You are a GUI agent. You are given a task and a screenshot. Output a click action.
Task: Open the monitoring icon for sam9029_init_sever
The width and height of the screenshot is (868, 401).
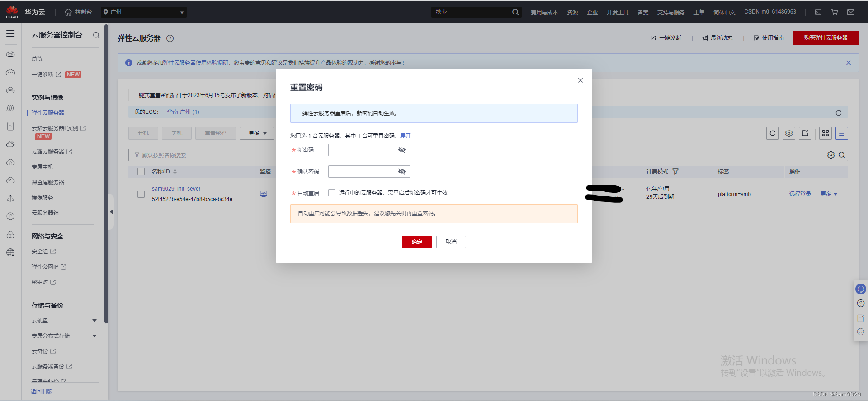point(264,194)
